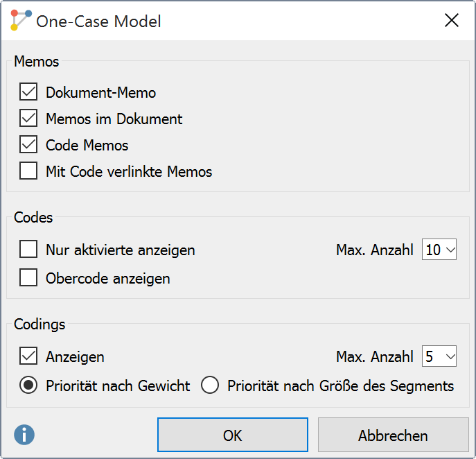476x459 pixels.
Task: Enable Mit Code verlinkte Memos
Action: tap(28, 171)
